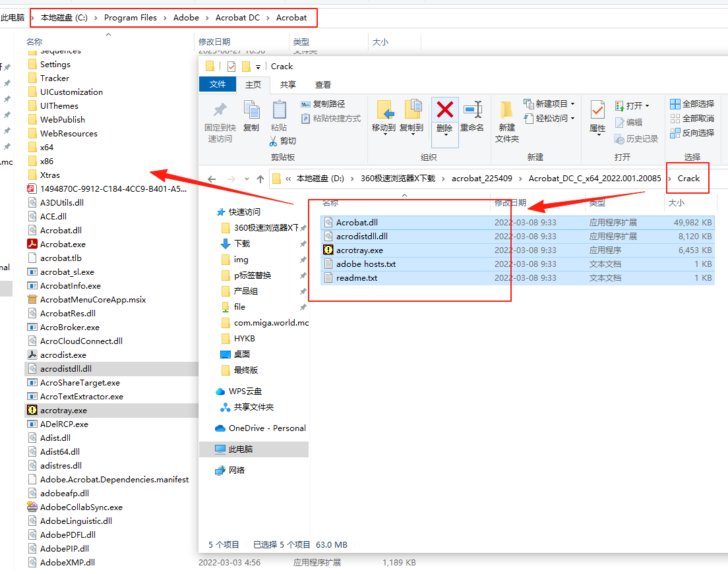Click 本地磁盘 (D:) in the address breadcrumb
This screenshot has height=574, width=728.
320,179
